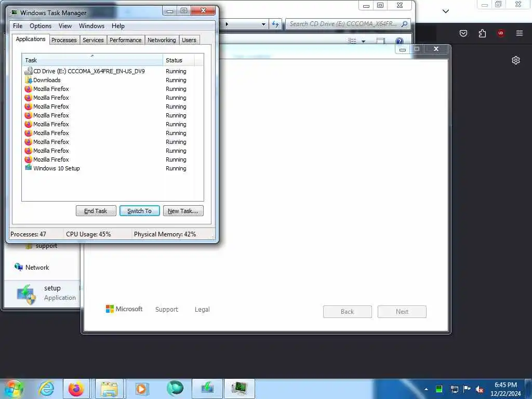Click the muted volume speaker icon
This screenshot has width=532, height=399.
480,390
